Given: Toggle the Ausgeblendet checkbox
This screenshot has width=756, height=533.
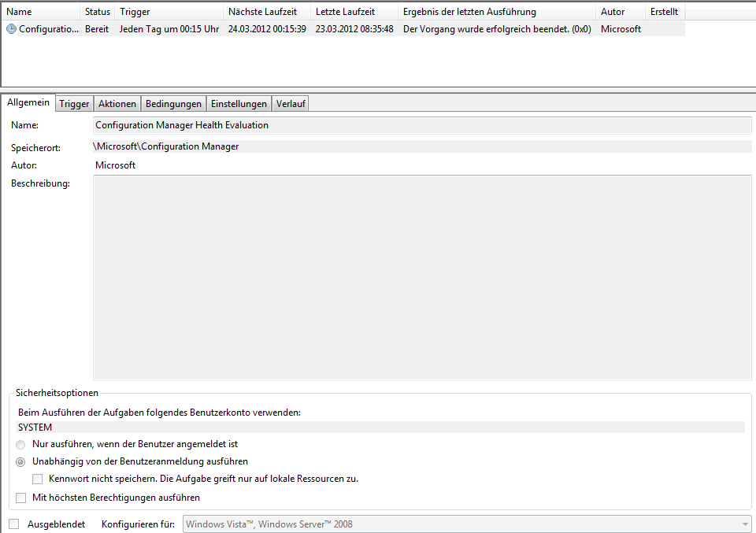Looking at the screenshot, I should pos(14,524).
